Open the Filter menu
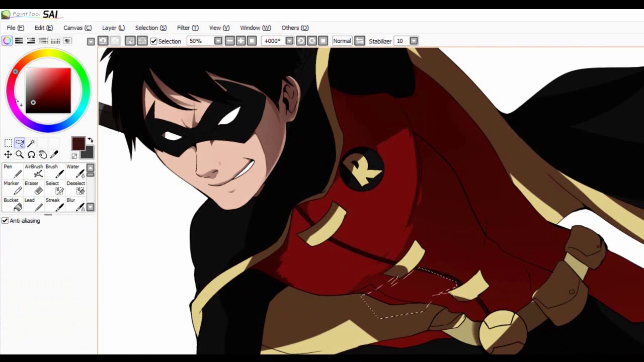This screenshot has width=644, height=362. click(x=188, y=28)
